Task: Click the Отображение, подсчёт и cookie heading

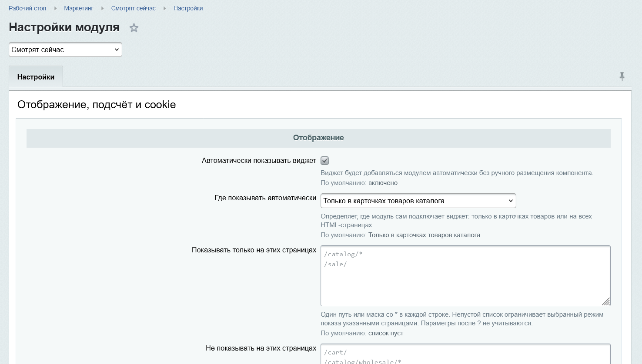Action: pyautogui.click(x=97, y=105)
